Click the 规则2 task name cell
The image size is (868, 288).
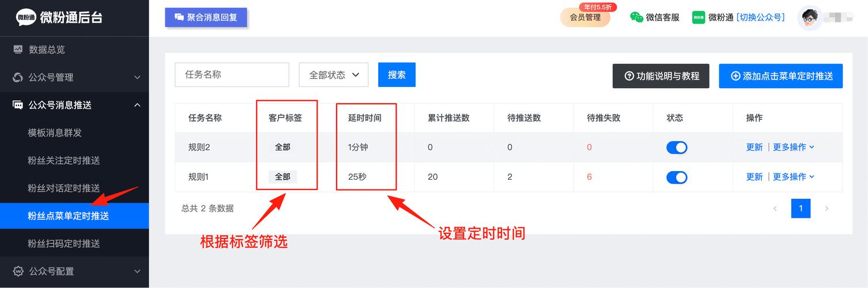pos(199,147)
